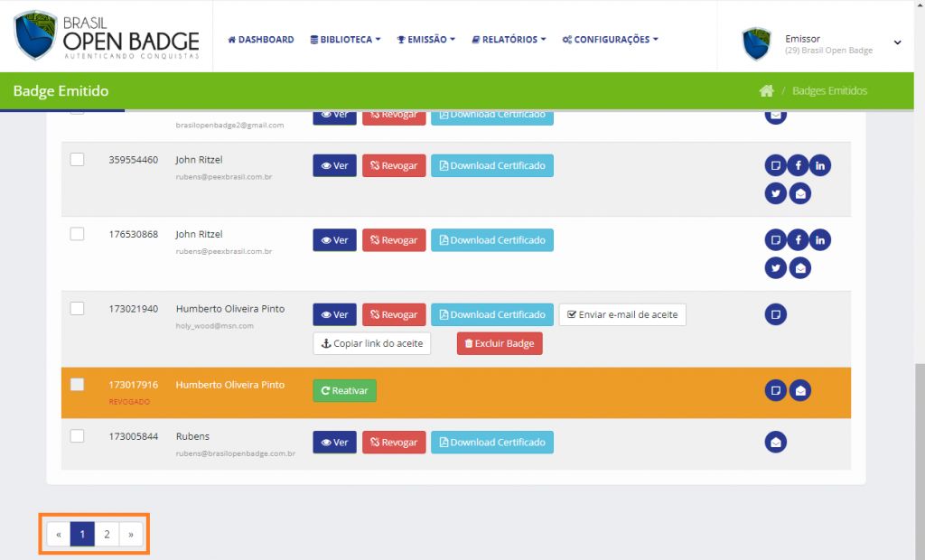Click Facebook share icon for badge 359554460
Screen dimensions: 925x560
pos(798,165)
